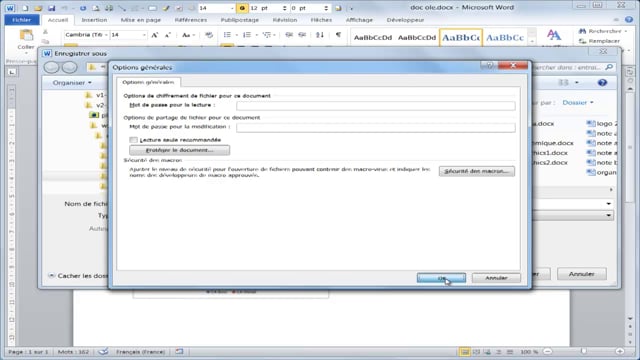Click the back navigation button in Enregistrer sous
Image resolution: width=640 pixels, height=360 pixels.
pyautogui.click(x=52, y=67)
